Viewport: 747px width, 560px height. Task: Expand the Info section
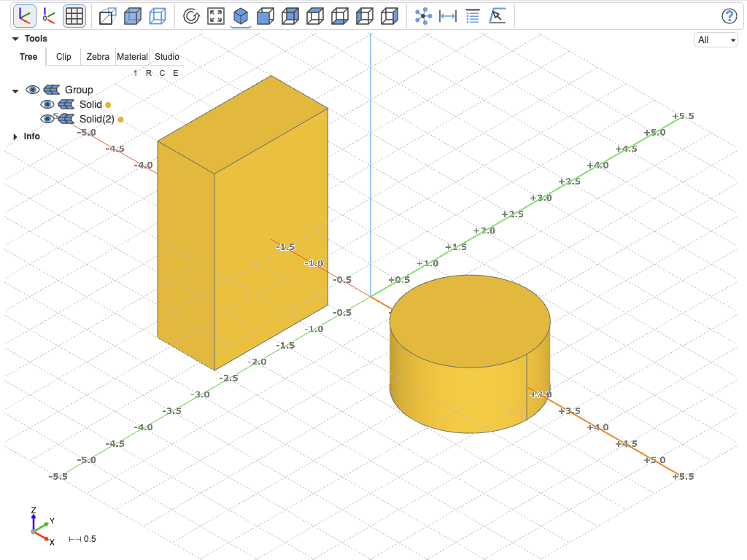tap(15, 136)
